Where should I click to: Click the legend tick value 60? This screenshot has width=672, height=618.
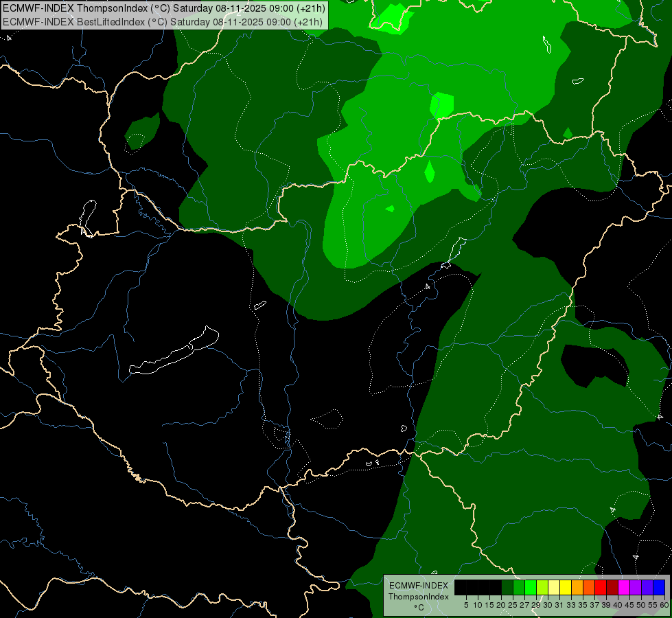pyautogui.click(x=664, y=605)
